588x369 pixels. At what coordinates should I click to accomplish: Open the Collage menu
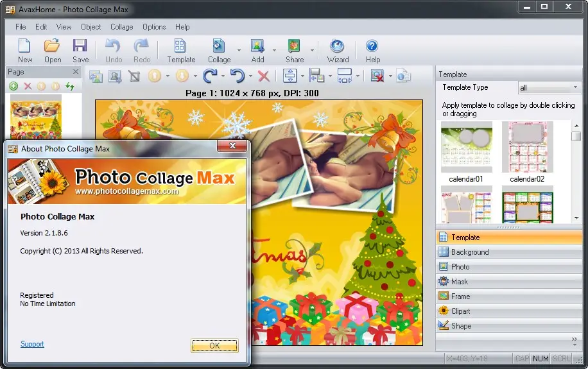121,27
